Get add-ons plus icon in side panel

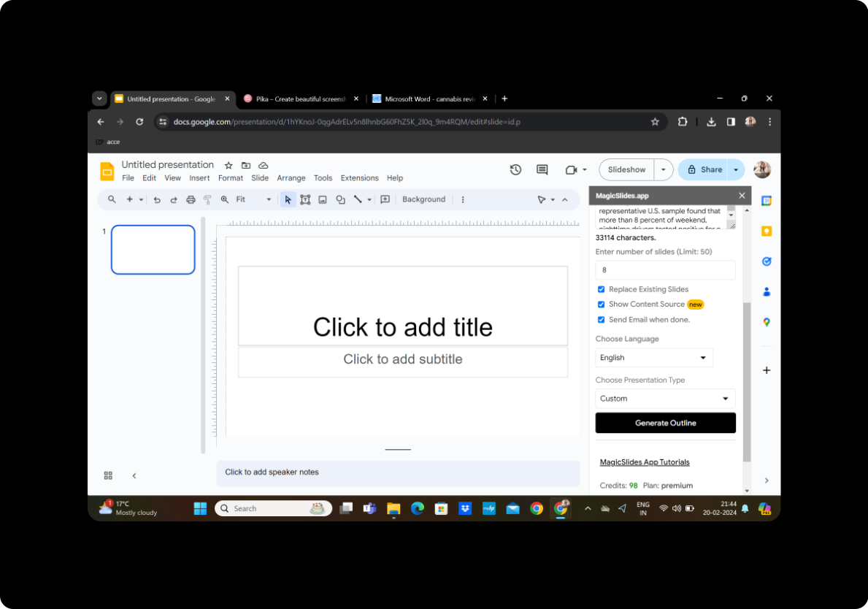pyautogui.click(x=767, y=370)
